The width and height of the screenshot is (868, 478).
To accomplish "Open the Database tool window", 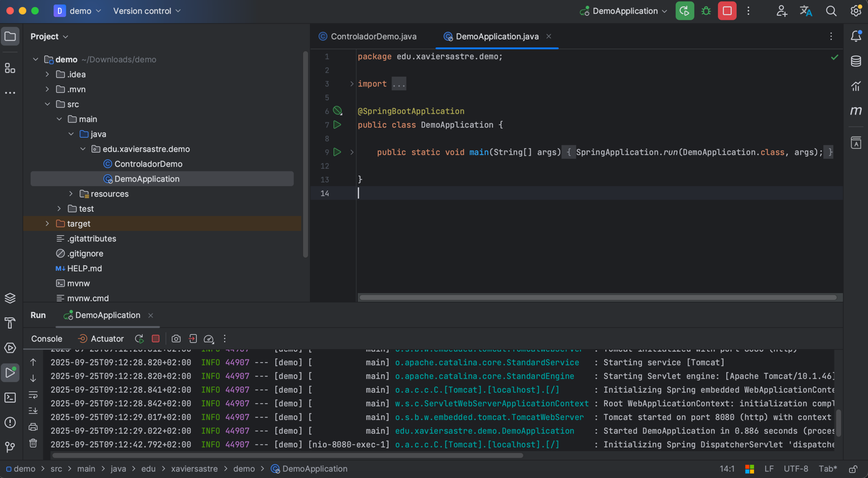I will [x=856, y=61].
